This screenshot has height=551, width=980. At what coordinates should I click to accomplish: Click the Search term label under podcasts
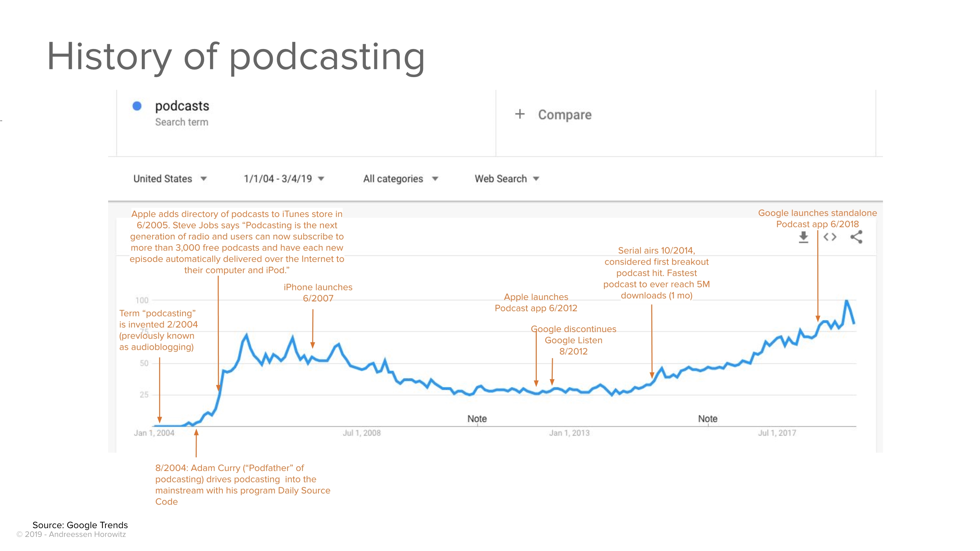pyautogui.click(x=182, y=122)
